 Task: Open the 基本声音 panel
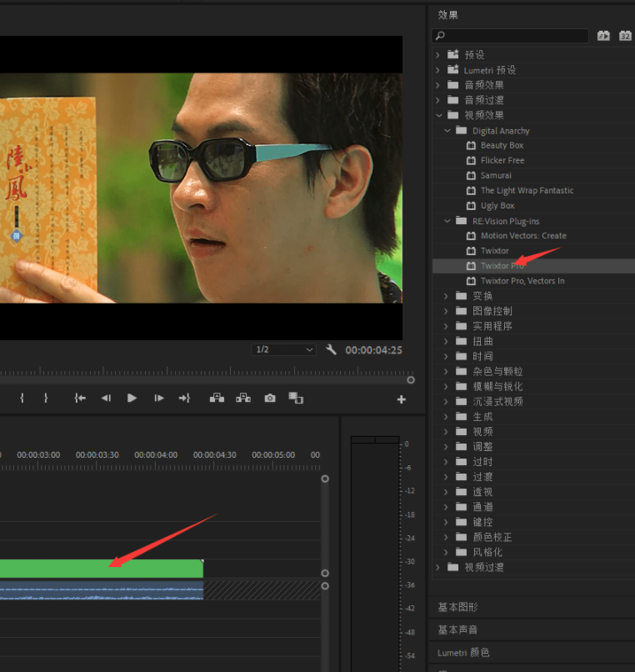pos(457,629)
